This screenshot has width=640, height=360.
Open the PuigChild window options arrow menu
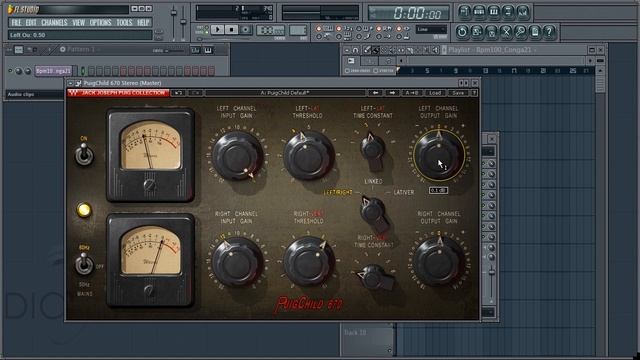[x=71, y=83]
